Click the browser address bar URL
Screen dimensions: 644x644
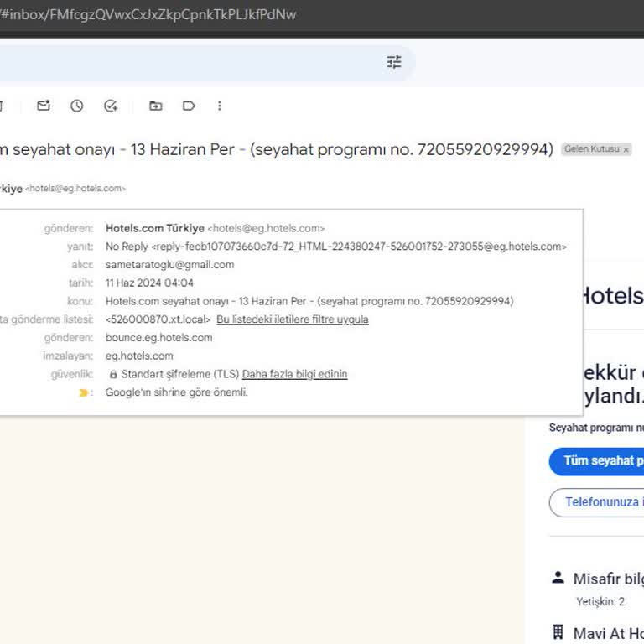tap(148, 14)
